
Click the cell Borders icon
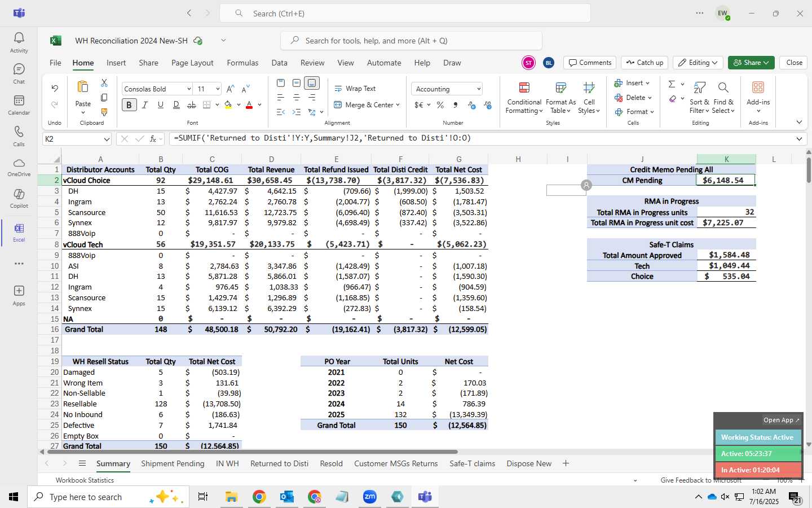pos(206,104)
